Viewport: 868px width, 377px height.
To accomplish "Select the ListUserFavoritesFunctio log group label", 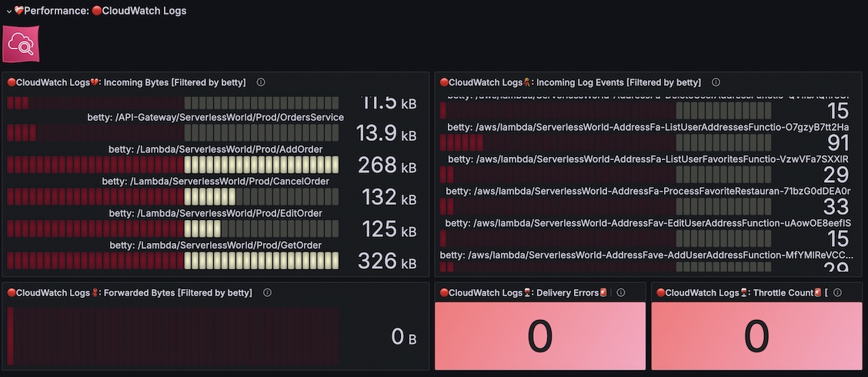I will (648, 159).
